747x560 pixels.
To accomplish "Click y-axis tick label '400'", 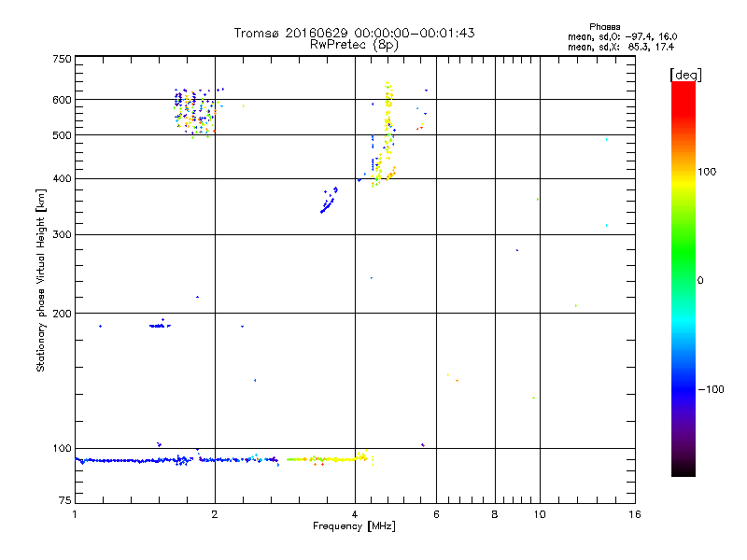I will pos(62,178).
